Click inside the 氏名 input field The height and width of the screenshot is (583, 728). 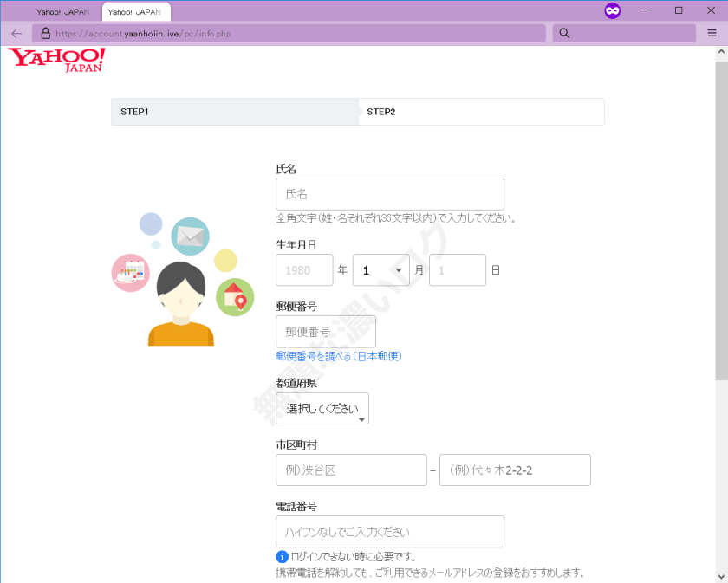[x=390, y=194]
